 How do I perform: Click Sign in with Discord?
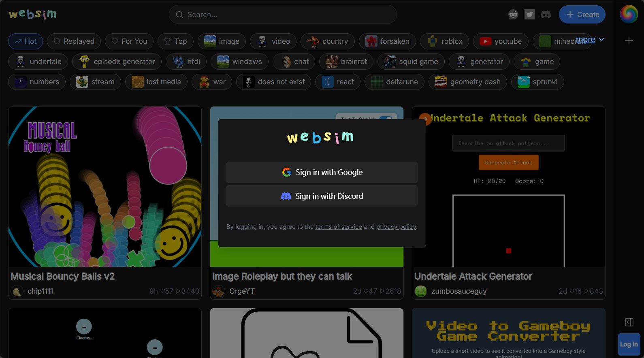click(322, 196)
